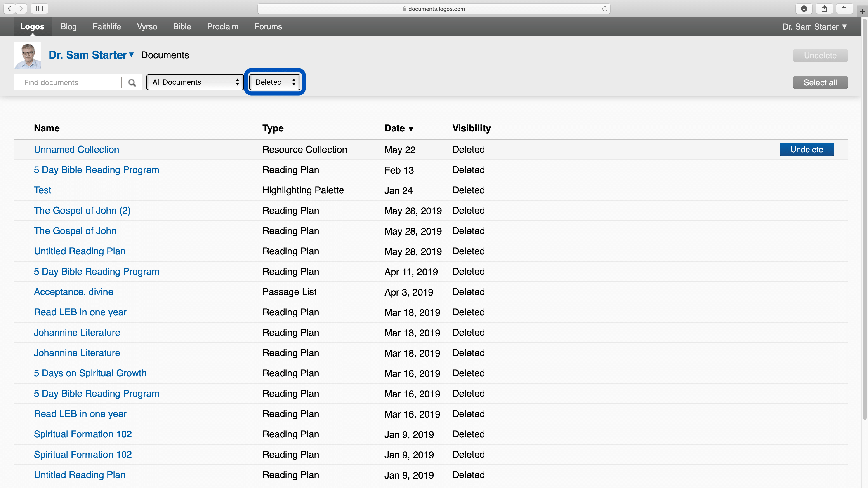Open the Read LEB in one year dated Mar 18
This screenshot has width=868, height=488.
(x=80, y=312)
